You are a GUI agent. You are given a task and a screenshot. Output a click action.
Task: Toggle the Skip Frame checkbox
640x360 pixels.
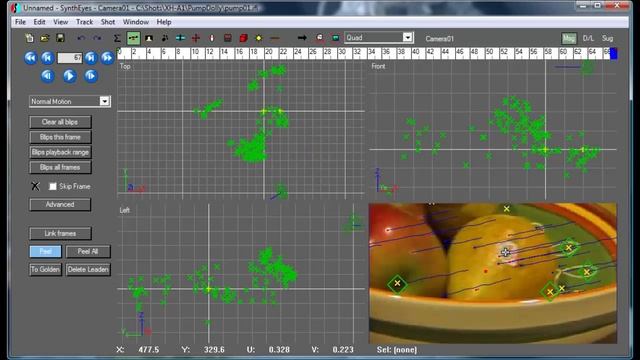[53, 187]
